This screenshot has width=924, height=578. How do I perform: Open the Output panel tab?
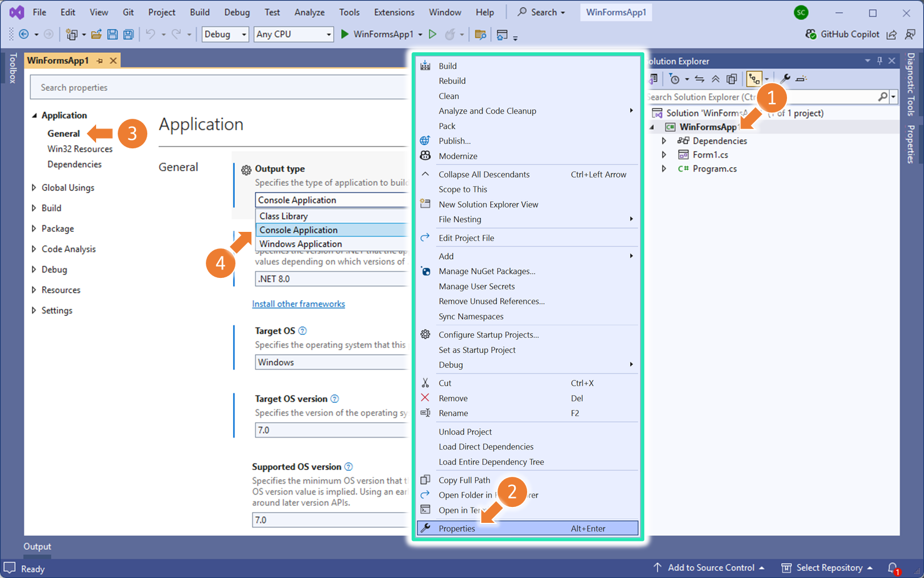(37, 547)
